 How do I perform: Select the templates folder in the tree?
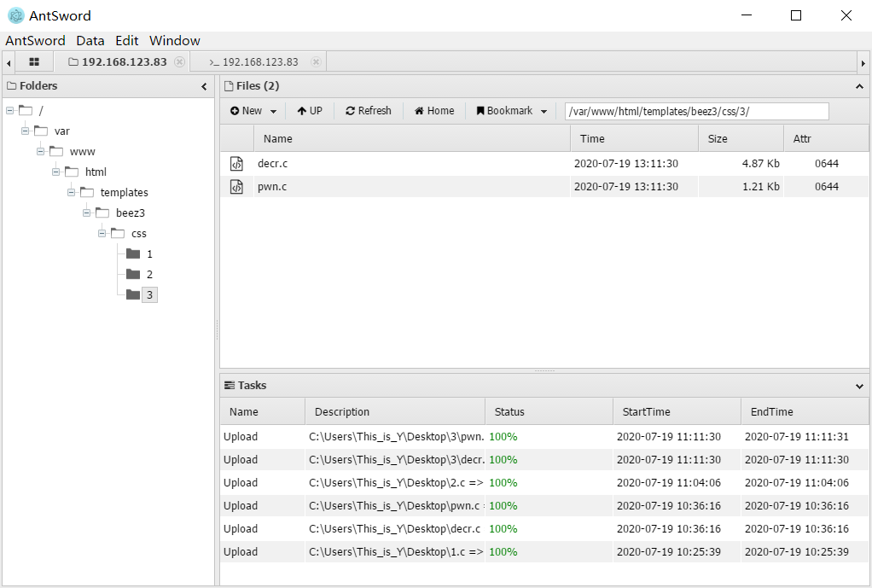[x=124, y=193]
